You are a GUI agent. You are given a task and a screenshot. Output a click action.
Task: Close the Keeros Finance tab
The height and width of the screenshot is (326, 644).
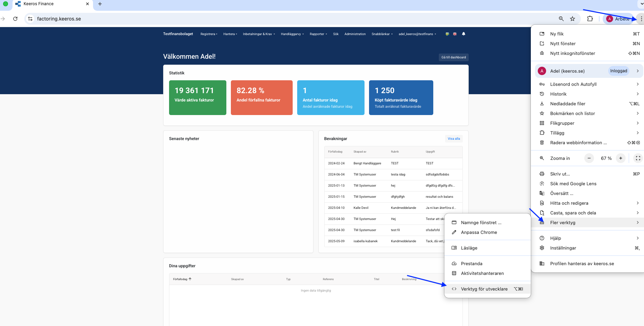87,4
